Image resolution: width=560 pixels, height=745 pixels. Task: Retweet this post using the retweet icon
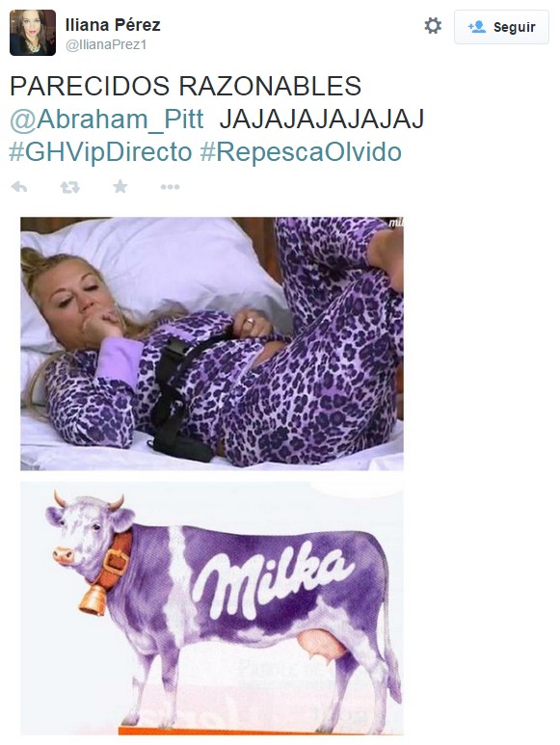pos(70,187)
